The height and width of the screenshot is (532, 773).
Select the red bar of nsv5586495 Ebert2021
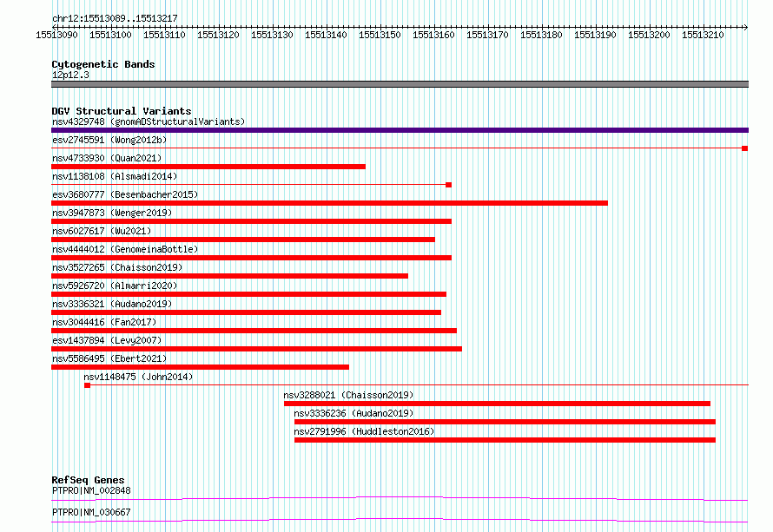pyautogui.click(x=200, y=367)
